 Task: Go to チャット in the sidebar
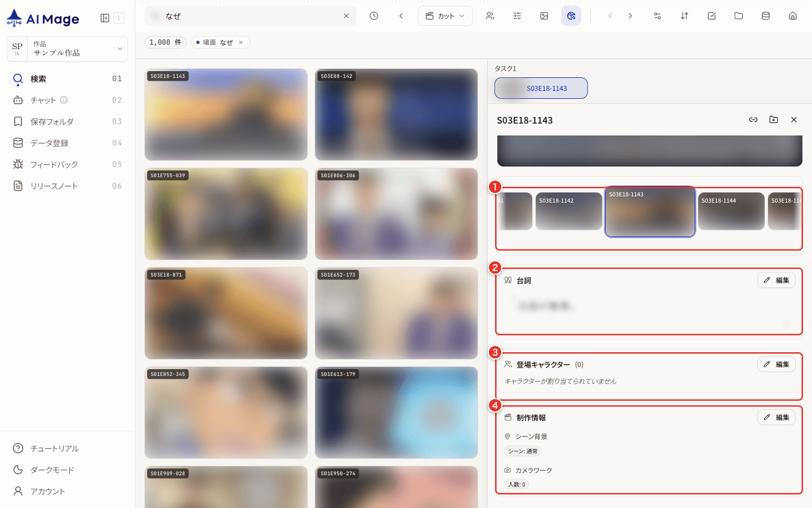67,100
